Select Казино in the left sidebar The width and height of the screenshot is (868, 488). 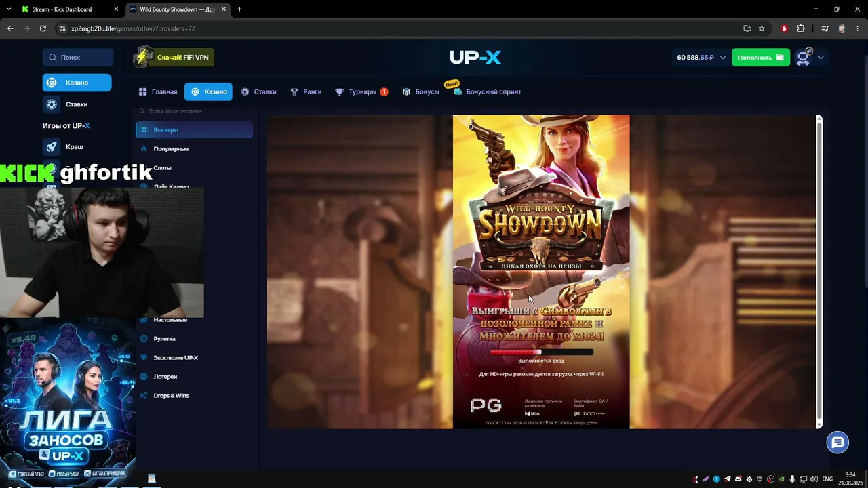[77, 83]
